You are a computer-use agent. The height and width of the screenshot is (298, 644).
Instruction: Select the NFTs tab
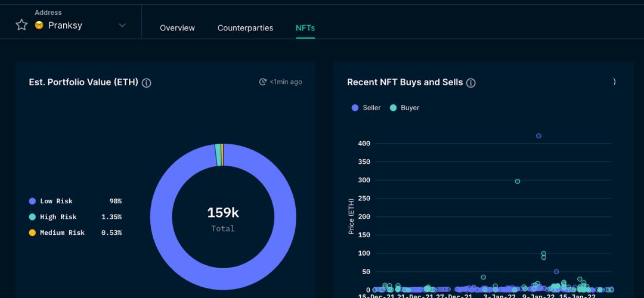(x=305, y=28)
